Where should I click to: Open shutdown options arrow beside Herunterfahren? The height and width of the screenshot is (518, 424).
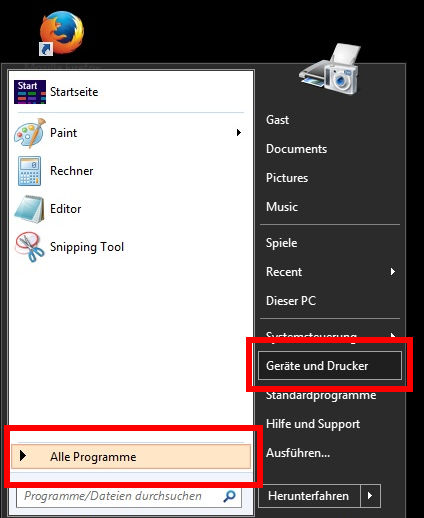pos(370,496)
